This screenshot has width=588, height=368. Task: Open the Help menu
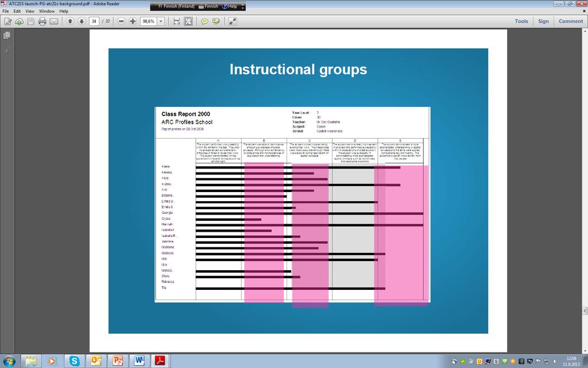(x=64, y=11)
